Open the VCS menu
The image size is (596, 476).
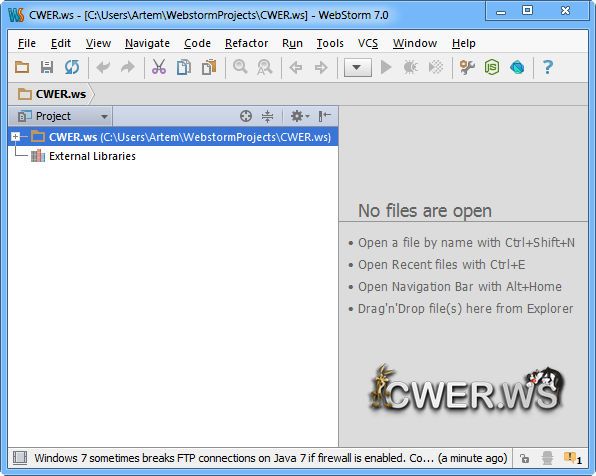(x=368, y=43)
